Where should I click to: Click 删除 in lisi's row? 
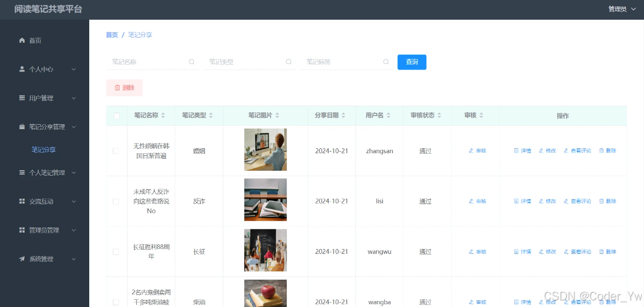607,201
